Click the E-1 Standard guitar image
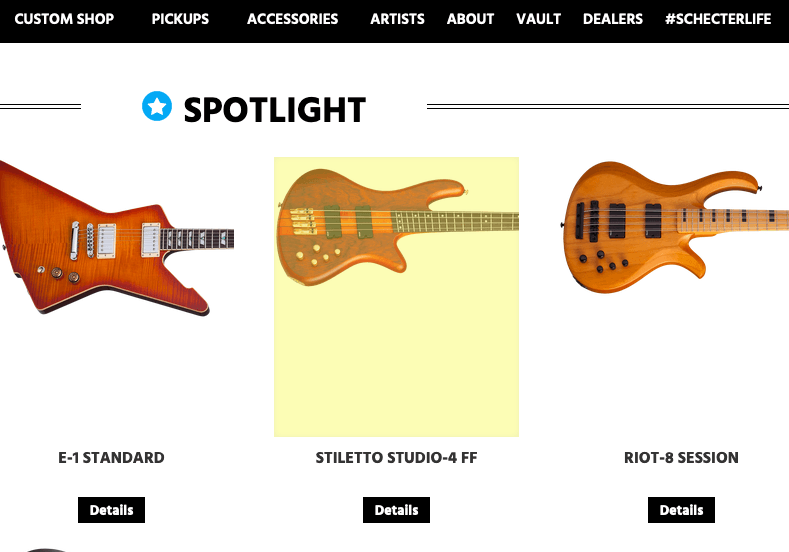The image size is (789, 552). click(x=117, y=238)
